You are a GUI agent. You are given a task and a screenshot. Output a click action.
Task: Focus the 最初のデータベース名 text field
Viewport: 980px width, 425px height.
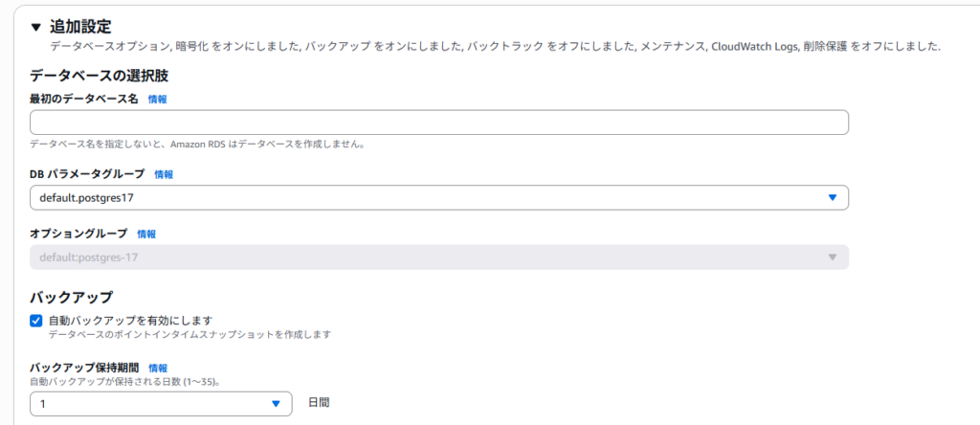point(438,123)
